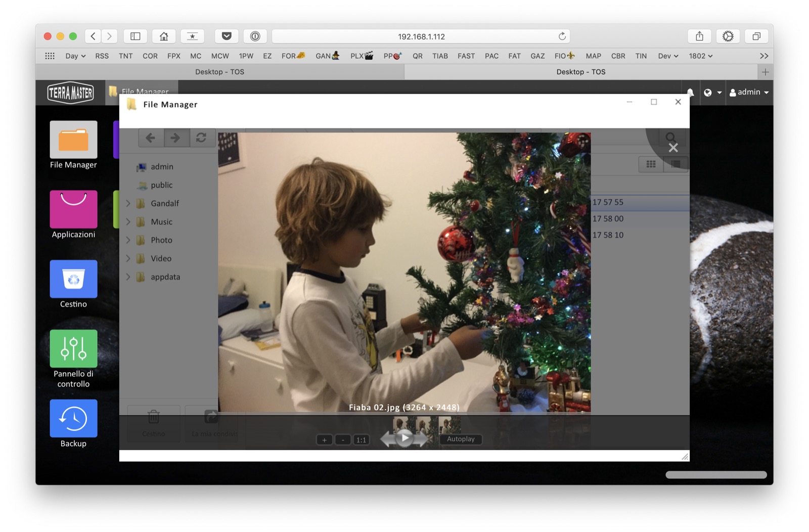Zoom out with the minus button
The width and height of the screenshot is (809, 532).
[x=343, y=440]
